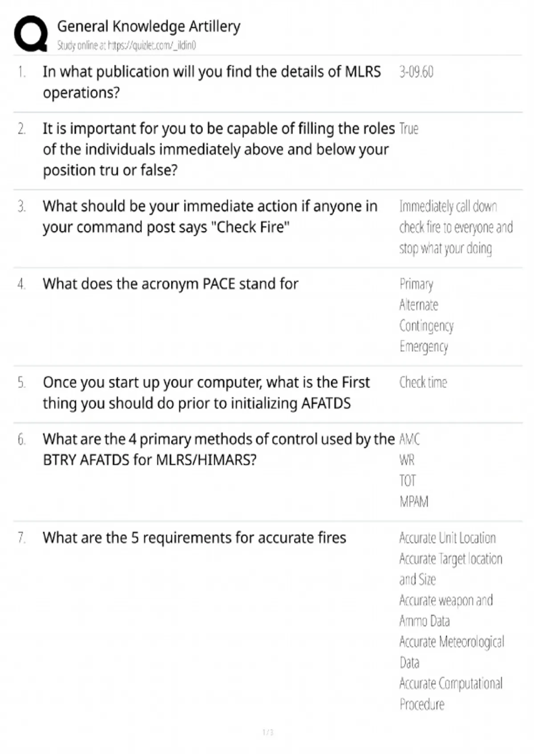Select the Check Fire immediate action question
Viewport: 534px width, 756px height.
(x=210, y=217)
